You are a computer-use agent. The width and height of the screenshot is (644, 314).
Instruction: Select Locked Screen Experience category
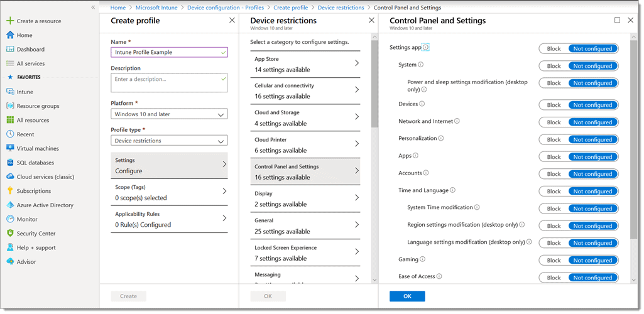coord(305,253)
